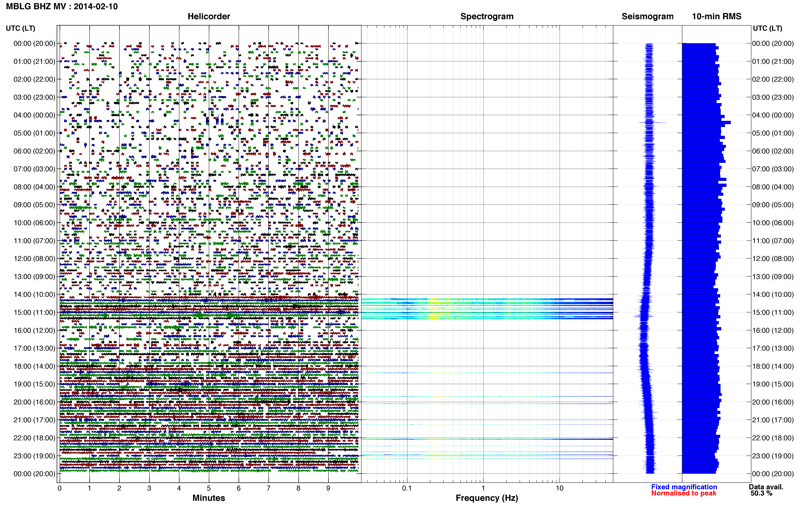
Task: Click the left '03:00 (23:00)' time label
Action: (x=34, y=97)
